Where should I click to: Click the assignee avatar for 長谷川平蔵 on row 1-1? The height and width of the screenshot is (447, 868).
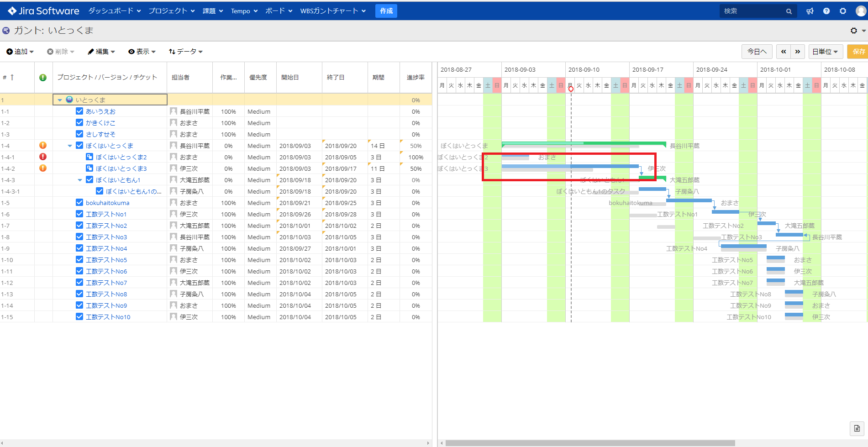point(174,111)
